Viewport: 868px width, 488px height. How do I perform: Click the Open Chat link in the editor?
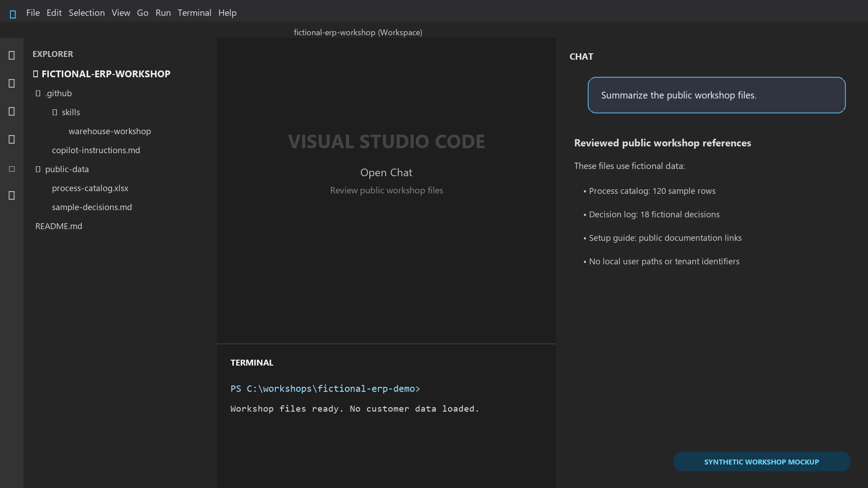(x=386, y=173)
